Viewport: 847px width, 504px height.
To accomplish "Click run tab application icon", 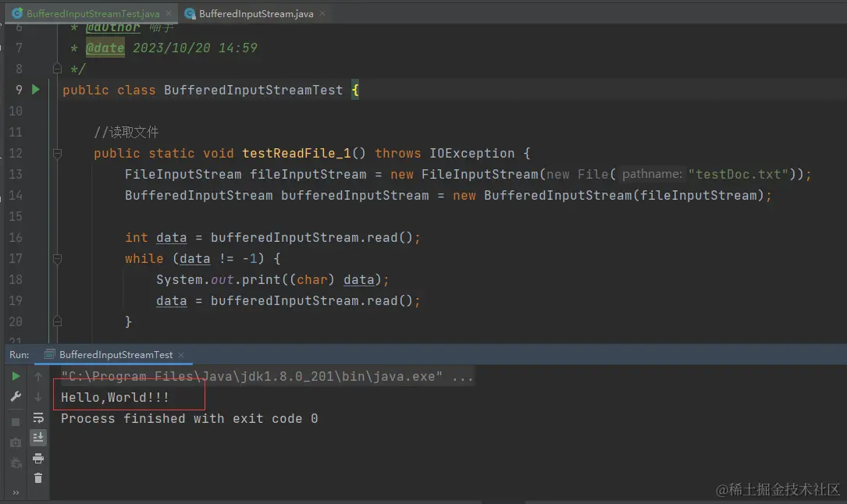I will pyautogui.click(x=50, y=354).
